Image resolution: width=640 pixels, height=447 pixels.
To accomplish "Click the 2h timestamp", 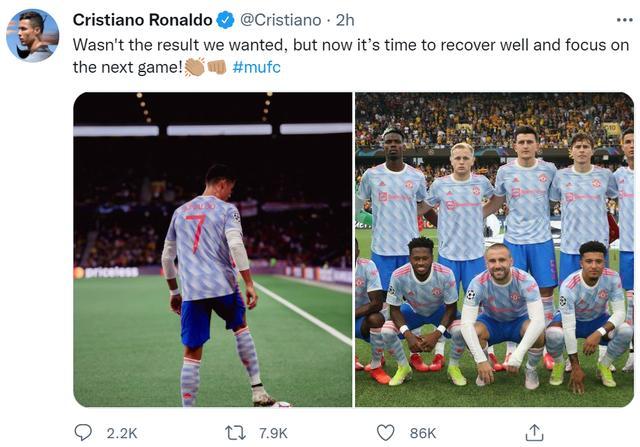I will click(345, 20).
